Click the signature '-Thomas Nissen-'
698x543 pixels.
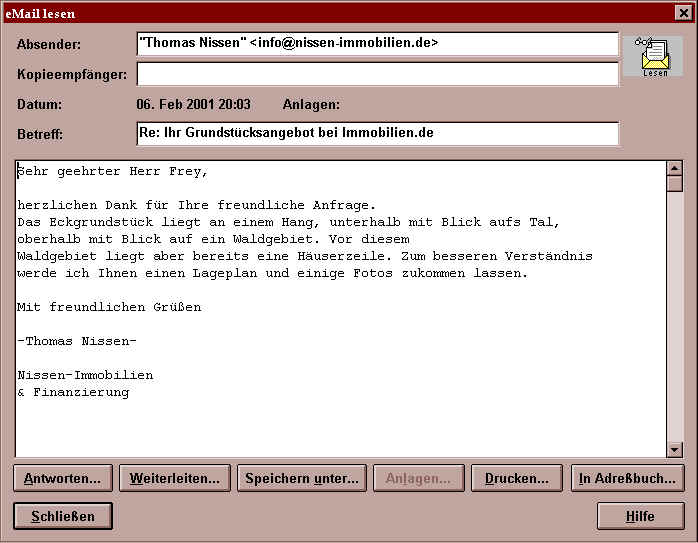pos(77,341)
